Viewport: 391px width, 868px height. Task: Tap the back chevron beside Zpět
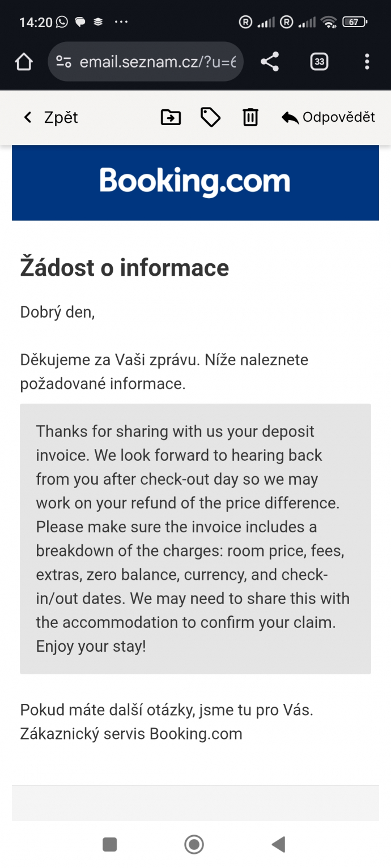27,118
